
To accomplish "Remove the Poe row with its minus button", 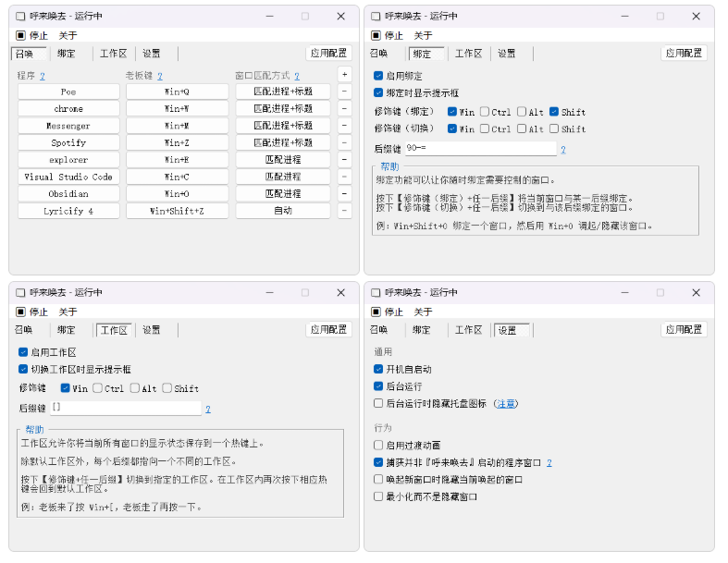I will pyautogui.click(x=344, y=92).
